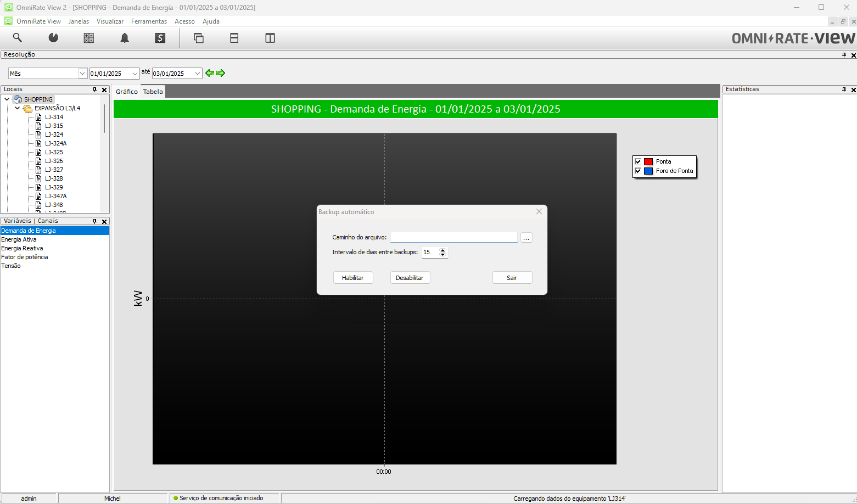Viewport: 857px width, 504px height.
Task: Select Demanda de Energia variable
Action: pos(55,231)
